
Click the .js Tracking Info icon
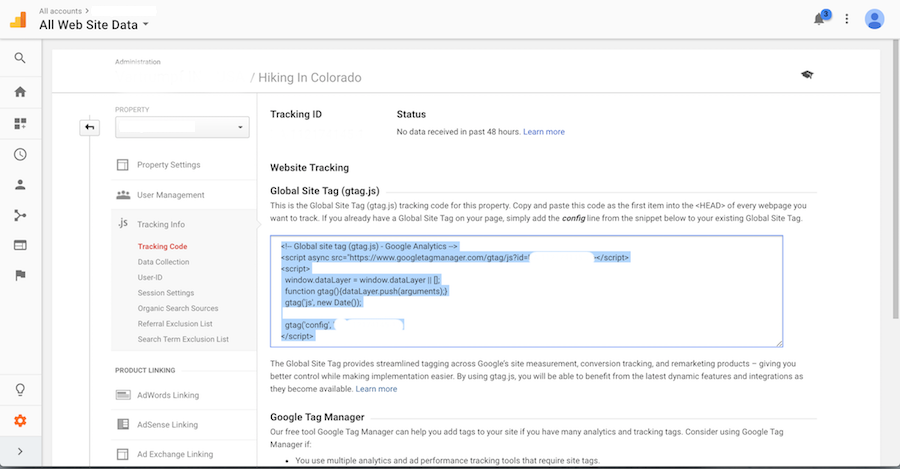coord(123,223)
